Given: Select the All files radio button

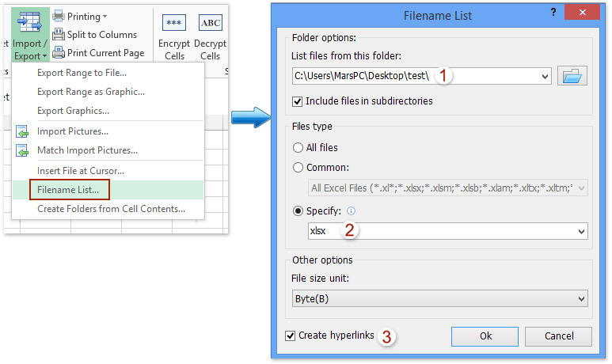Looking at the screenshot, I should tap(298, 147).
